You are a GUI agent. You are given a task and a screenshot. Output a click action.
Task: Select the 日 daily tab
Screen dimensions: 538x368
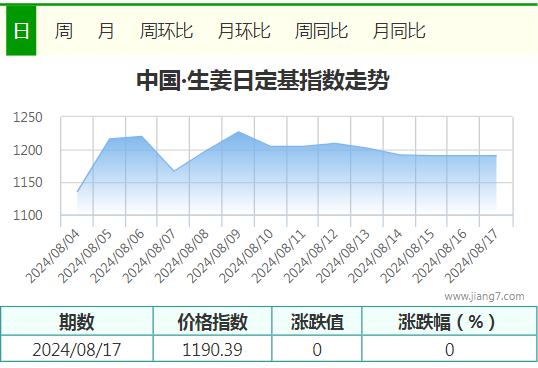pyautogui.click(x=21, y=31)
